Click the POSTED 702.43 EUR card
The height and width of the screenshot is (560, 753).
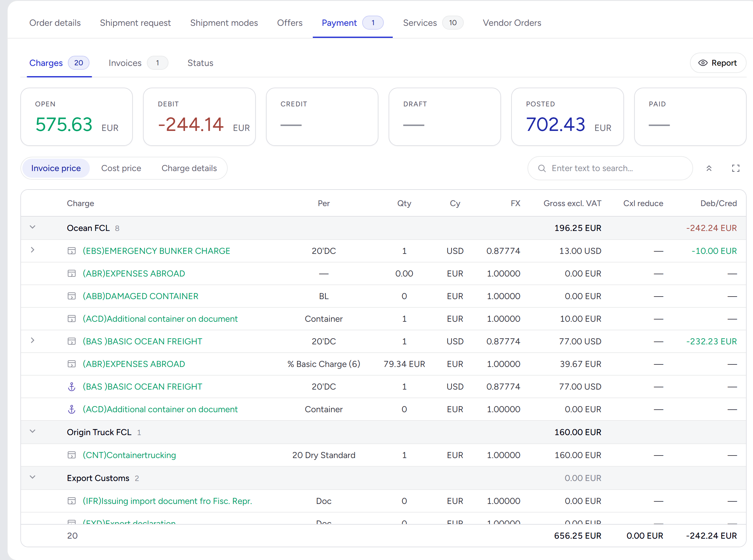pyautogui.click(x=567, y=117)
